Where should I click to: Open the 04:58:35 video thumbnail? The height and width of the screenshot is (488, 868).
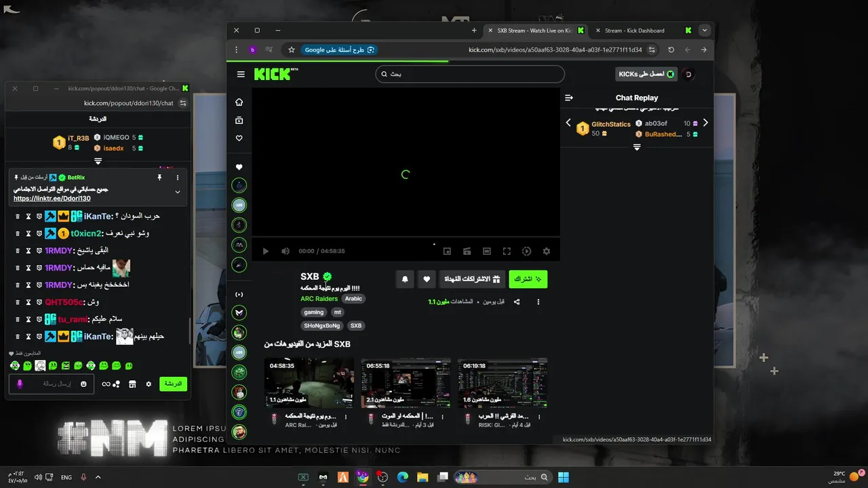click(x=309, y=383)
